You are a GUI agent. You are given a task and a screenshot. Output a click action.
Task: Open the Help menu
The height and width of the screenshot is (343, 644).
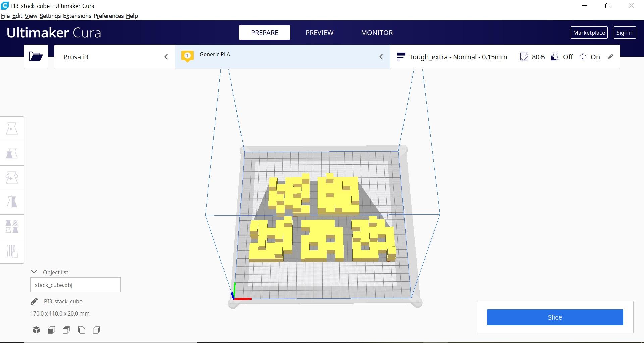(x=132, y=16)
